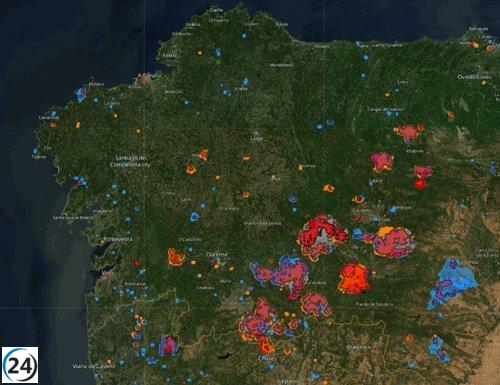This screenshot has width=500, height=385.
Task: Click the Monforte de Lemos label
Action: 262,223
